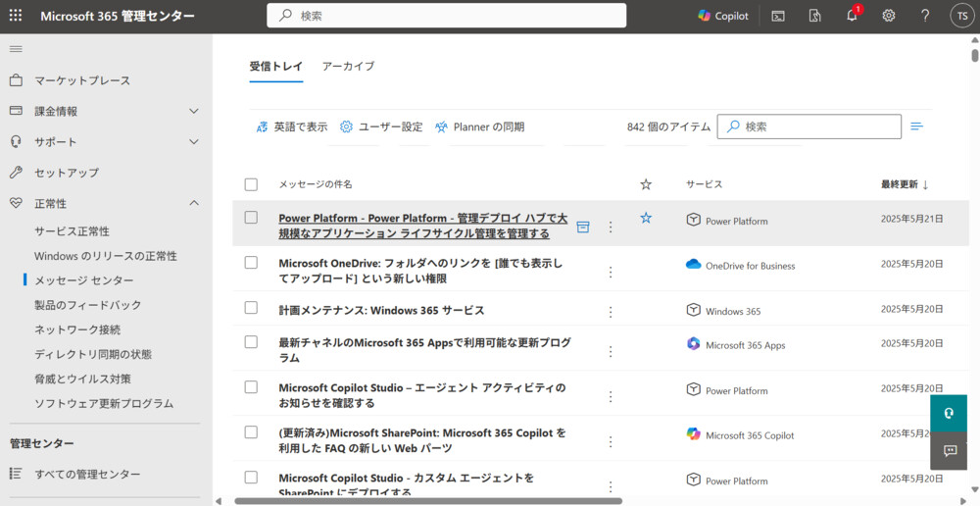The image size is (980, 506).
Task: Tick the select-all checkbox in header row
Action: [x=251, y=184]
